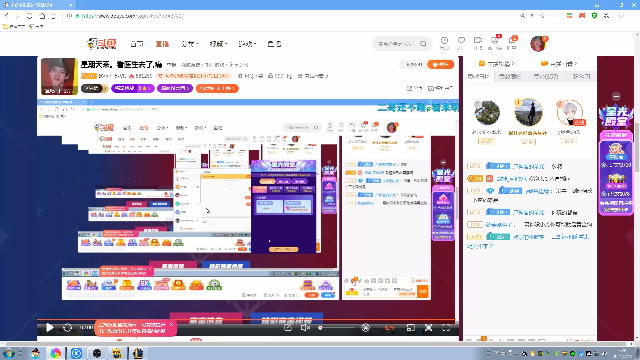Viewport: 640px width, 360px height.
Task: Switch to the second chat panel tab
Action: [510, 76]
